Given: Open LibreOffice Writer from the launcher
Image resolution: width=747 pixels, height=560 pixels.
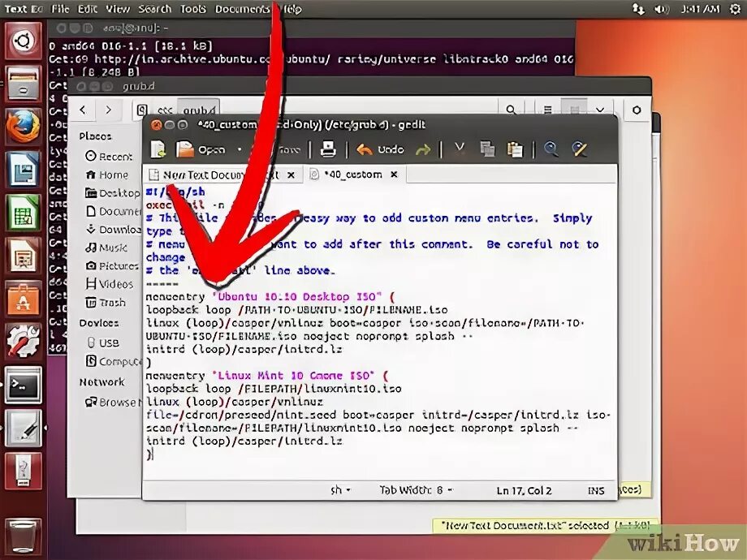Looking at the screenshot, I should [x=23, y=170].
